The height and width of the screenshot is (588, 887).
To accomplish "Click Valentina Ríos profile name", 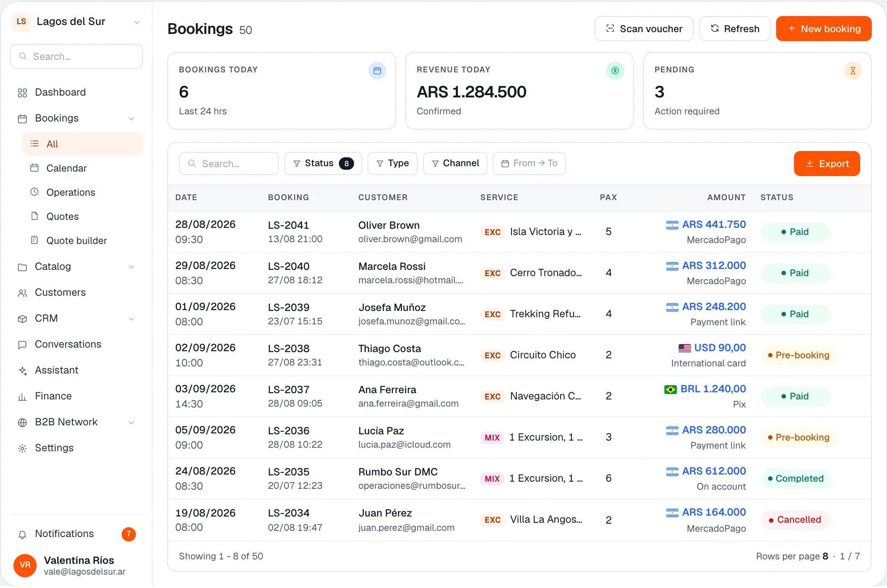I will pos(79,560).
